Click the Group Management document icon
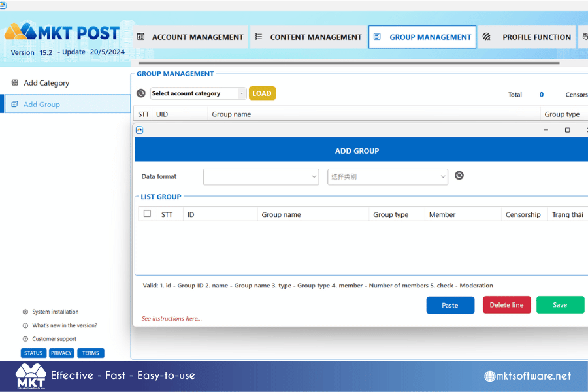Viewport: 588px width, 392px height. [377, 37]
